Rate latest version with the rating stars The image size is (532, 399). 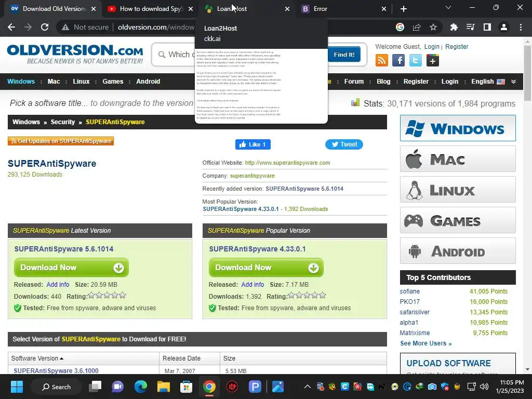click(x=107, y=296)
